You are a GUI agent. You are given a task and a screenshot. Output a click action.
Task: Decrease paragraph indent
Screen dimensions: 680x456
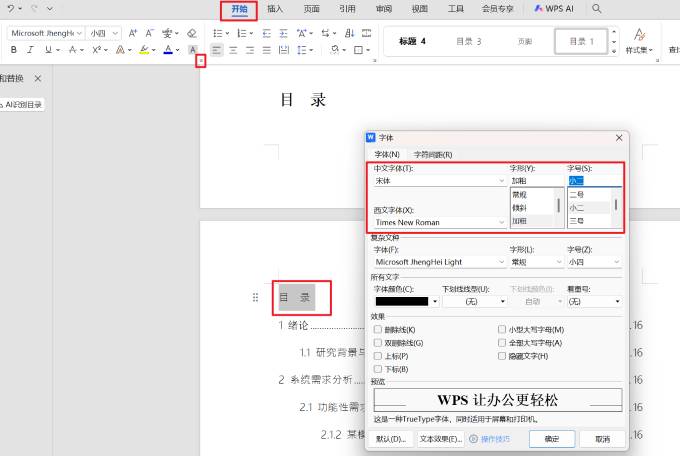tap(267, 33)
